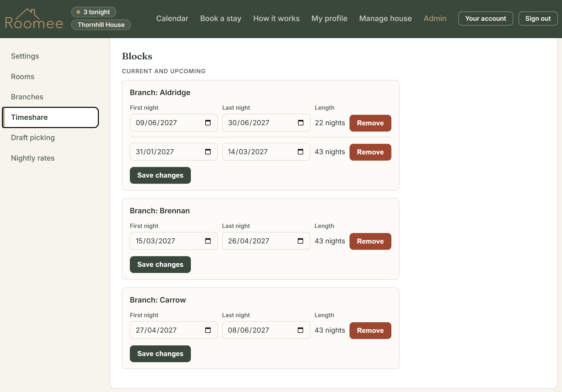Save changes for Branch Carrow

click(160, 354)
